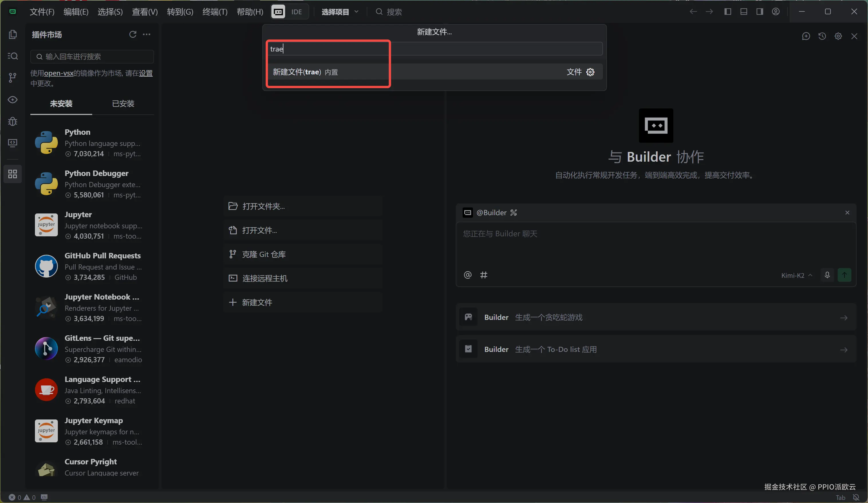Click the microphone voice input icon
This screenshot has height=503, width=868.
(827, 275)
